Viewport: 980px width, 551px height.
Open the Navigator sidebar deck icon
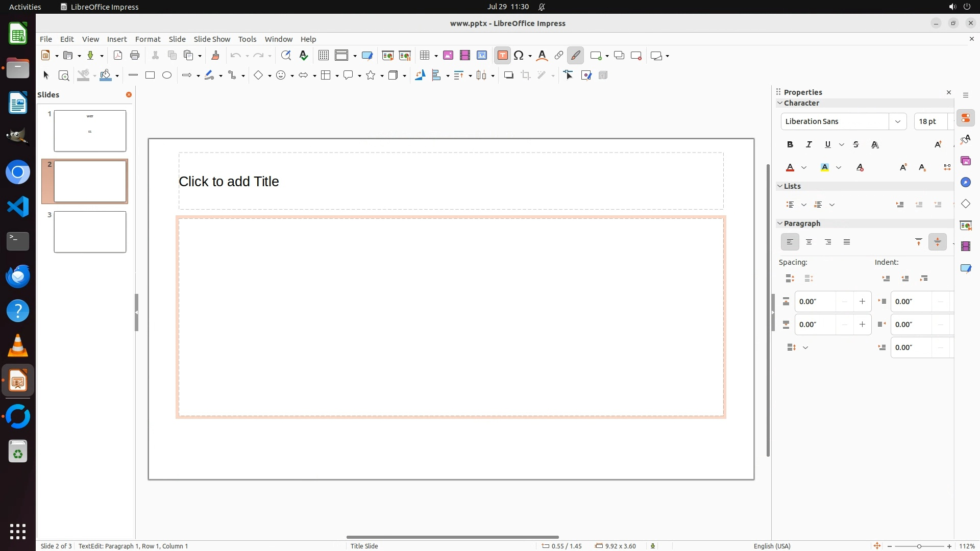coord(965,183)
